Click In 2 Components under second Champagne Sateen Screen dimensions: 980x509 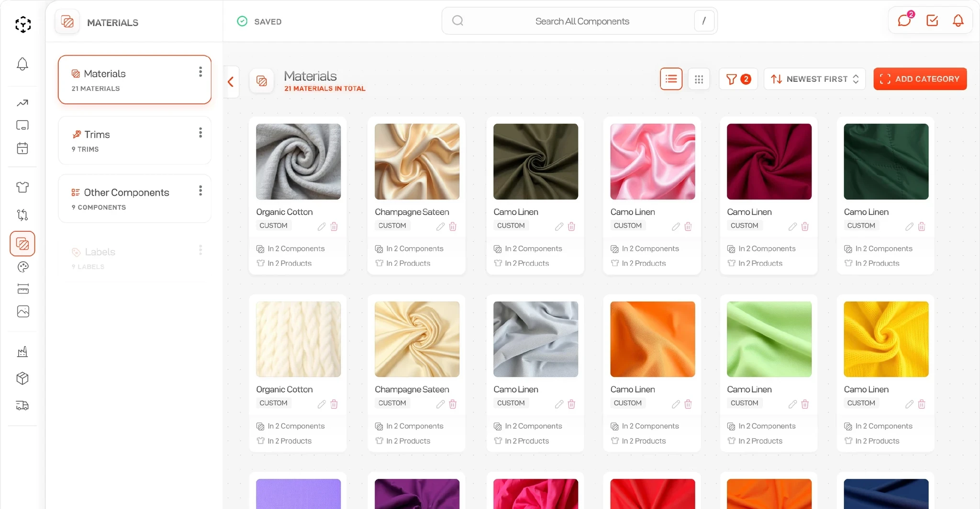click(409, 426)
